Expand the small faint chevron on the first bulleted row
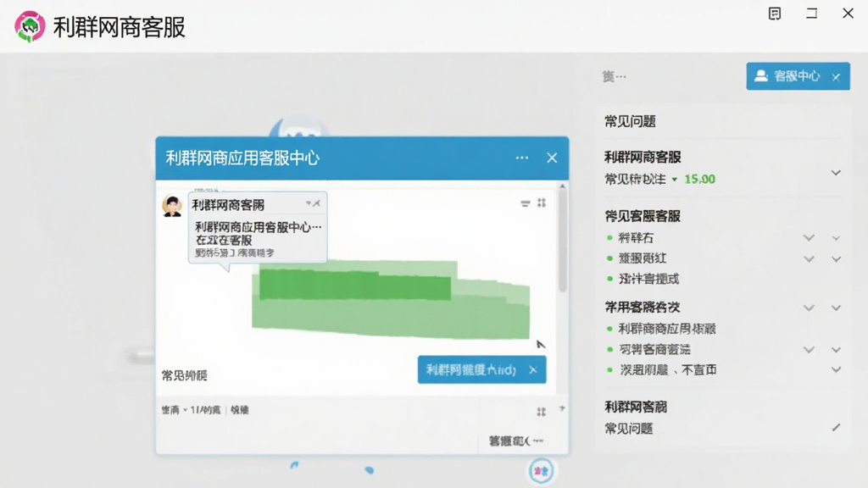 (x=836, y=238)
